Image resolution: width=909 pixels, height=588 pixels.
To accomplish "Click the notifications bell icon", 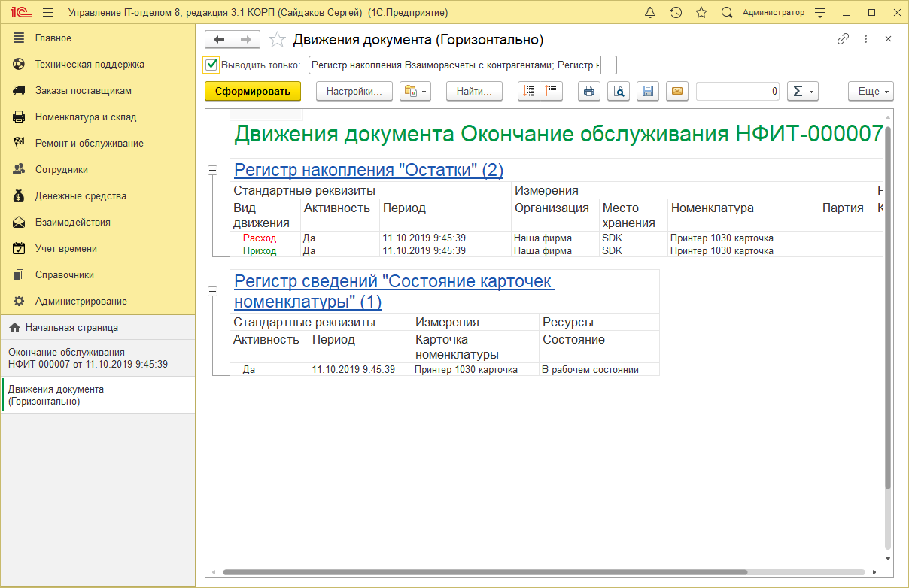I will (651, 12).
